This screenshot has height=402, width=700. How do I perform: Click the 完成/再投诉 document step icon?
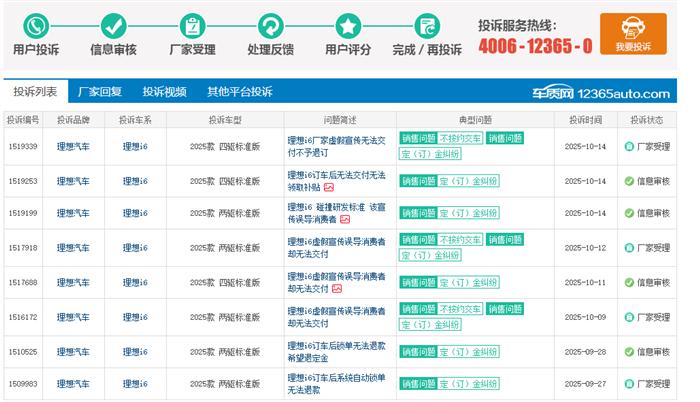click(x=427, y=25)
